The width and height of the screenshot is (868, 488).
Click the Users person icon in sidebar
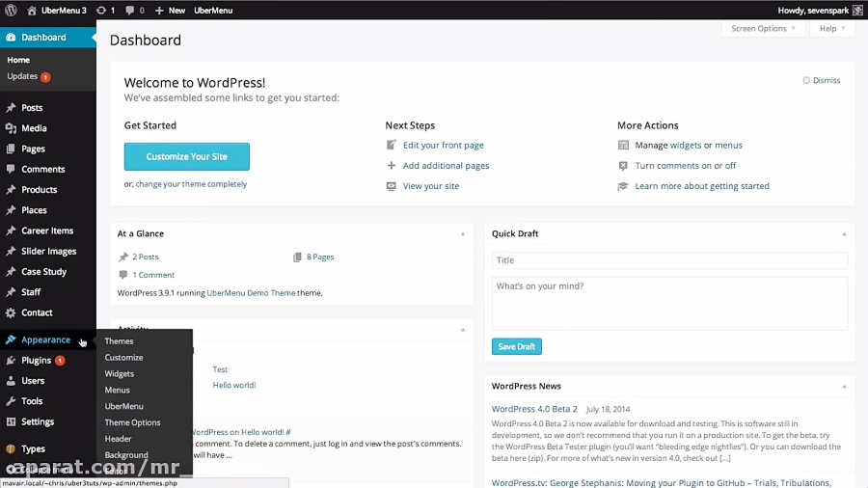click(11, 381)
